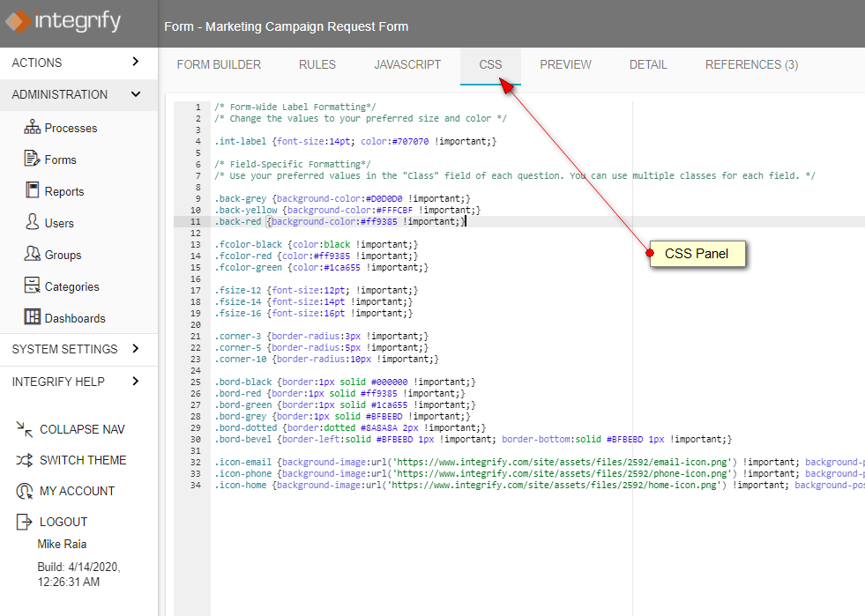Open the JavaScript tab
Viewport: 865px width, 616px height.
(407, 64)
